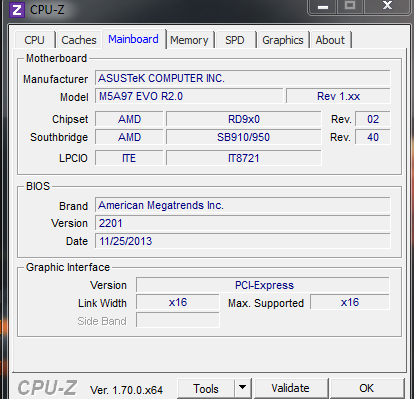The width and height of the screenshot is (414, 399).
Task: Click the RD9x0 chipset value
Action: (x=244, y=119)
